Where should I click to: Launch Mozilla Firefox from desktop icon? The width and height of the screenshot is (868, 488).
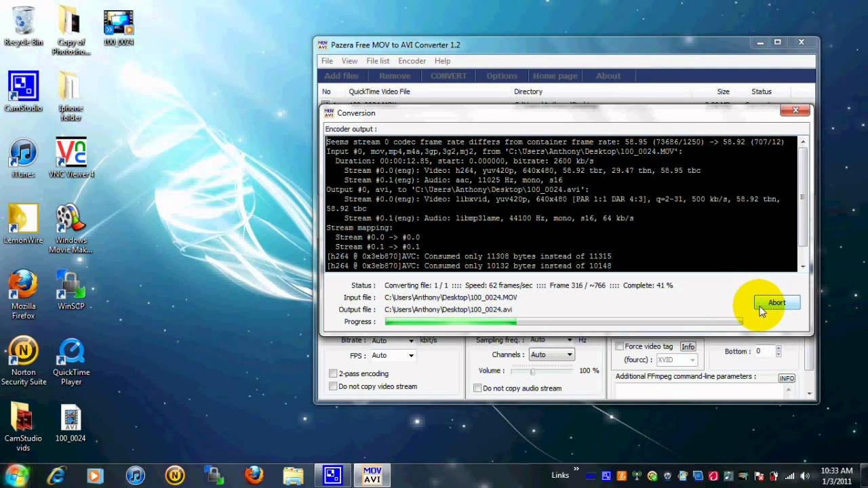[23, 295]
